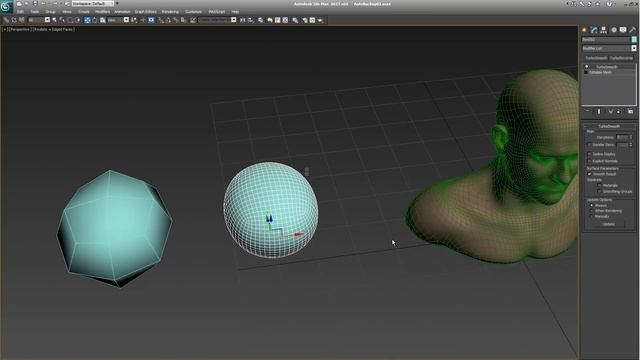Screen dimensions: 640x360
Task: Click the object name input field
Action: pos(606,40)
